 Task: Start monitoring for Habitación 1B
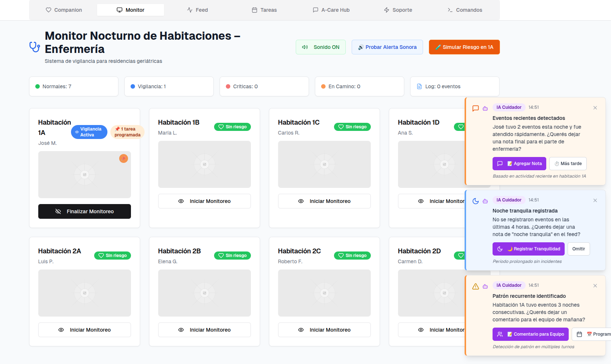(204, 201)
